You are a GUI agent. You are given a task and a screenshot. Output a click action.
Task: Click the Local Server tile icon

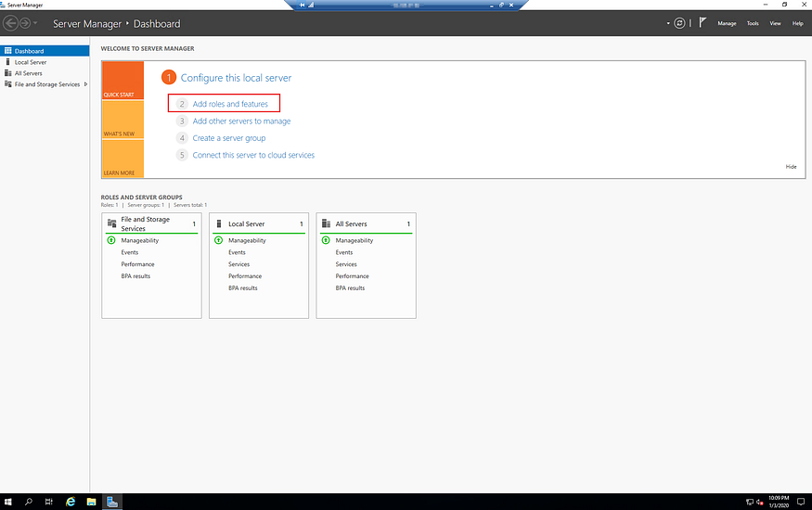(219, 224)
